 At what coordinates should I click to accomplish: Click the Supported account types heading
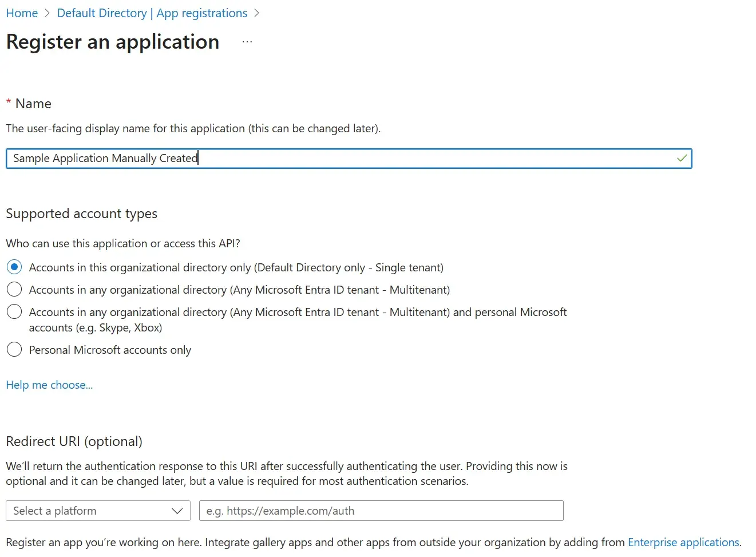81,214
